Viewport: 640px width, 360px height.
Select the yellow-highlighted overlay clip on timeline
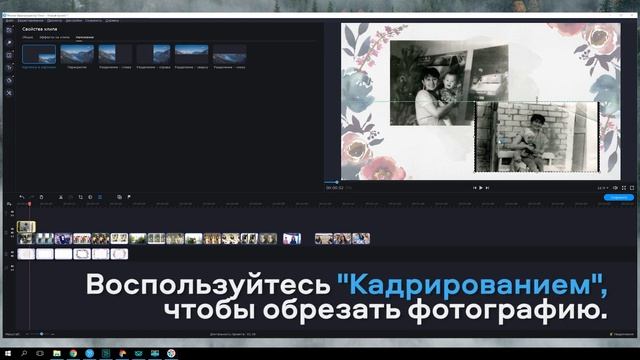(26, 227)
